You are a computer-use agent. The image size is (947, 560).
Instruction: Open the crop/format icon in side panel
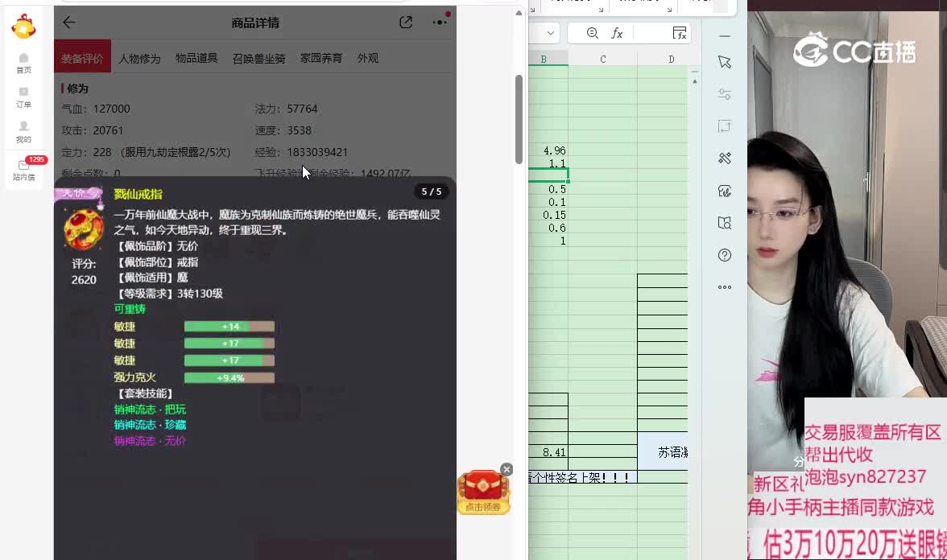[725, 126]
